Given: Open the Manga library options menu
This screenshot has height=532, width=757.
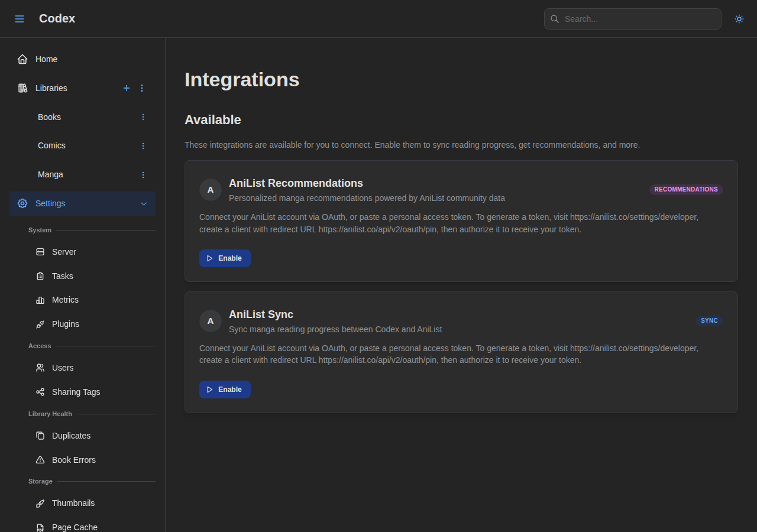Looking at the screenshot, I should (x=143, y=174).
